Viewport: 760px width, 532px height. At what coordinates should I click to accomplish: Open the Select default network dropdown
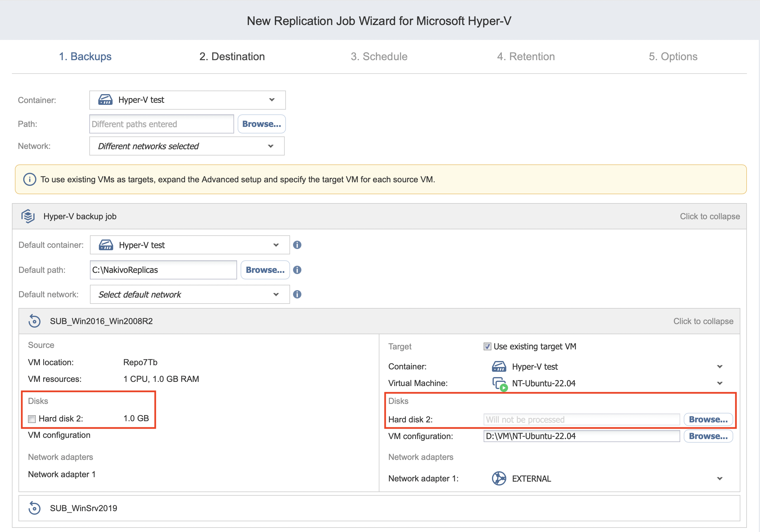click(x=190, y=294)
